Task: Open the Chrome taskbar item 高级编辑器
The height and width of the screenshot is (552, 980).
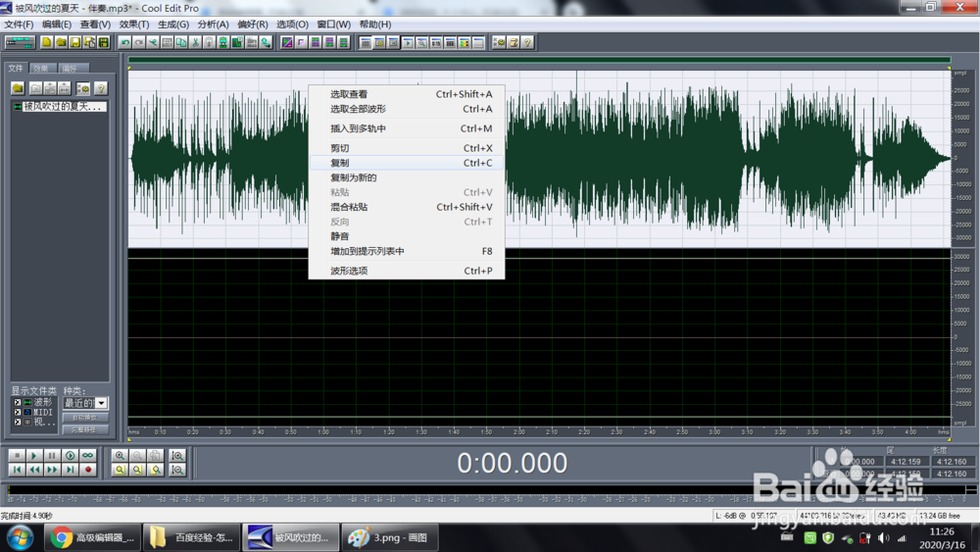Action: pyautogui.click(x=92, y=537)
